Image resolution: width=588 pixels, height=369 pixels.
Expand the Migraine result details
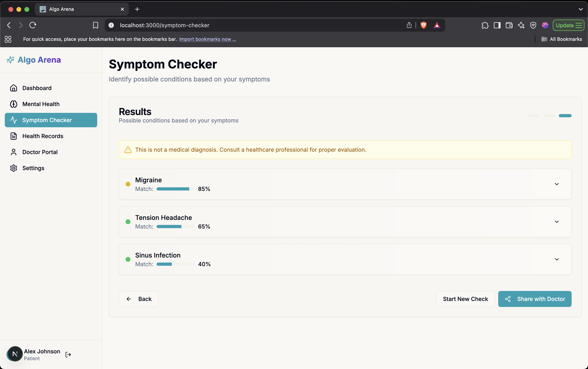[x=557, y=184]
